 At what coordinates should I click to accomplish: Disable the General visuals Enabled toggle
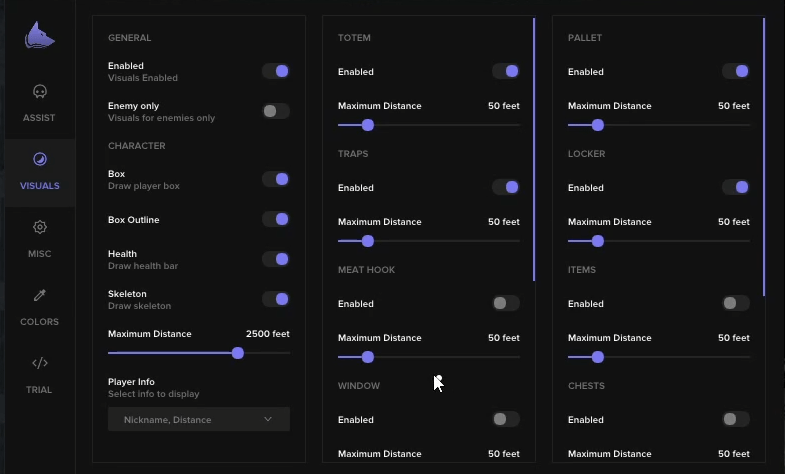click(x=276, y=71)
